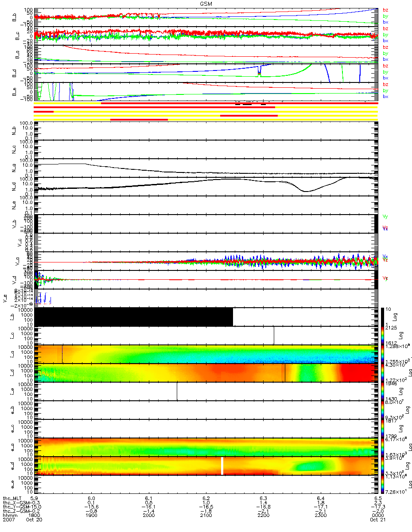Click the rainbow colorbar beside i_a panel
The image size is (412, 532).
point(384,354)
